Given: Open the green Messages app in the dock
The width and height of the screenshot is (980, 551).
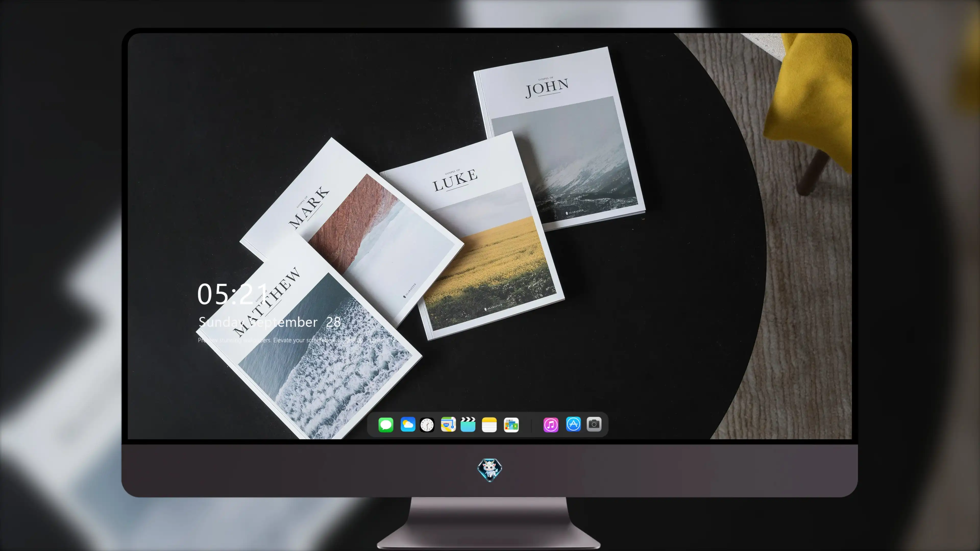Looking at the screenshot, I should tap(386, 424).
